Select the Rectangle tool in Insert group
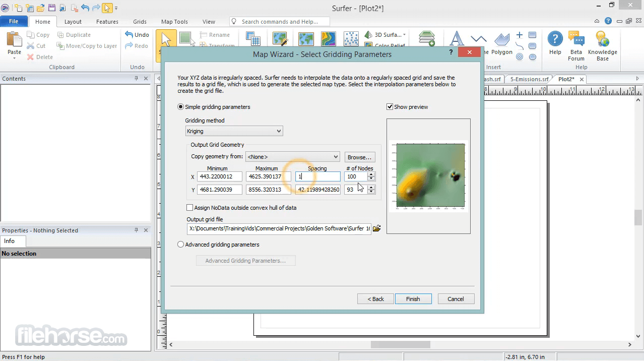Screen dimensions: 644x361 (533, 35)
